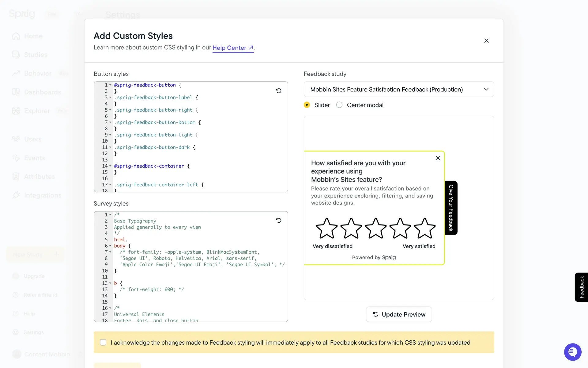Screen dimensions: 588x368
Task: Select the Slider radio option
Action: [x=307, y=105]
